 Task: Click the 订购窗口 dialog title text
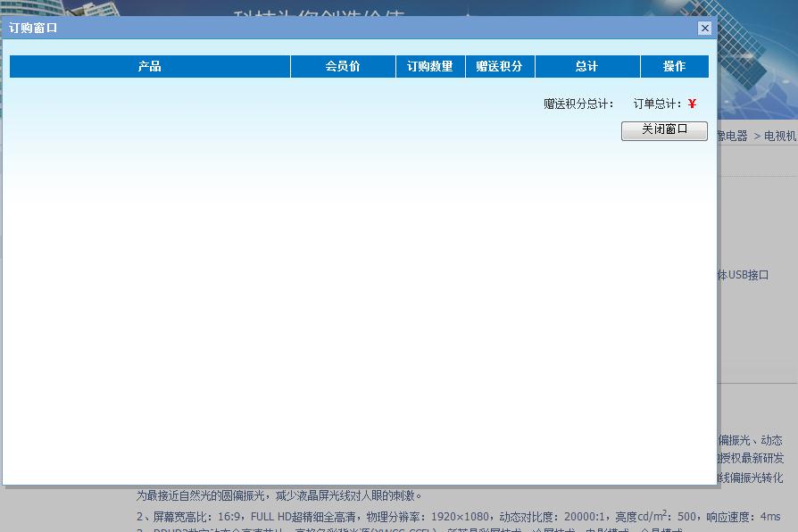(33, 28)
